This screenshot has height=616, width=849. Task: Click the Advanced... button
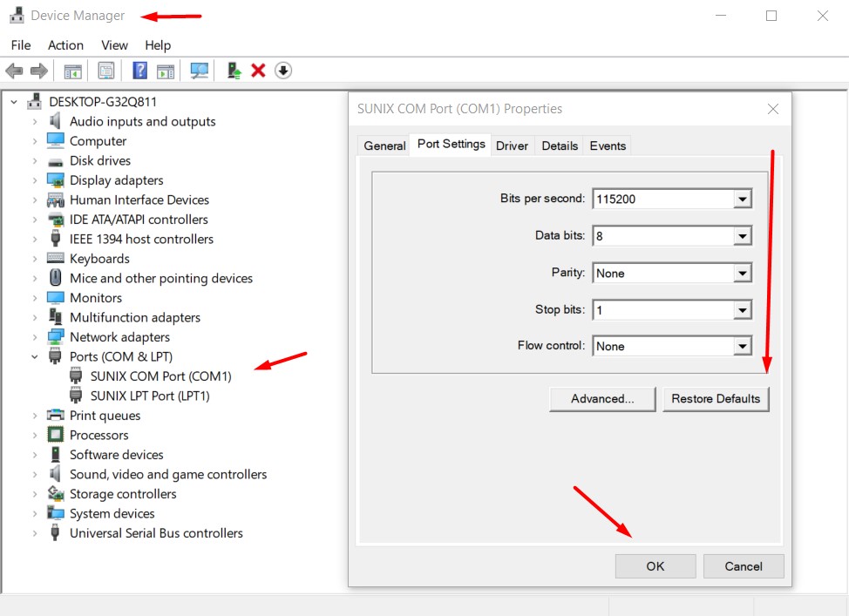[602, 399]
